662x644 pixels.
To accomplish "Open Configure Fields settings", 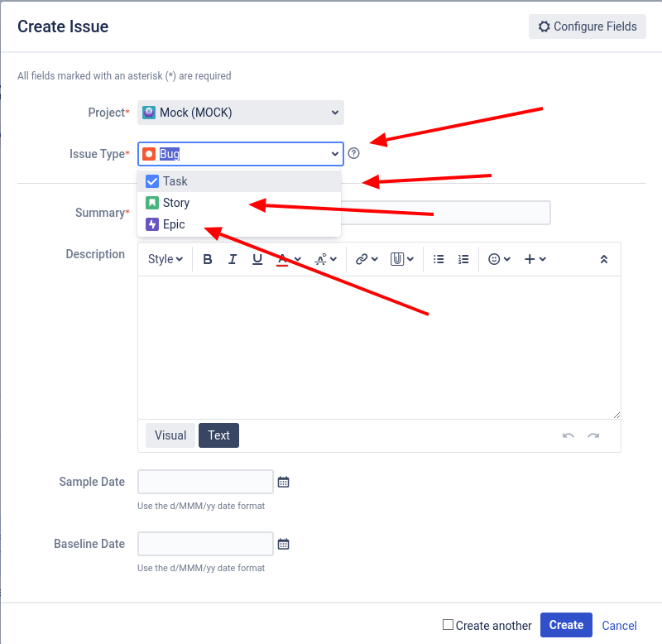I will point(587,26).
